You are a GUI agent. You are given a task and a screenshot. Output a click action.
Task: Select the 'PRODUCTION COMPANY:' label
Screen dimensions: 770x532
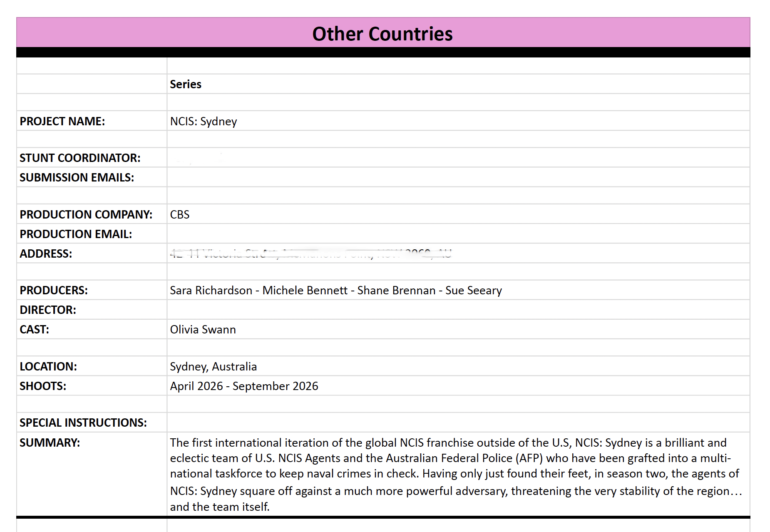coord(86,214)
